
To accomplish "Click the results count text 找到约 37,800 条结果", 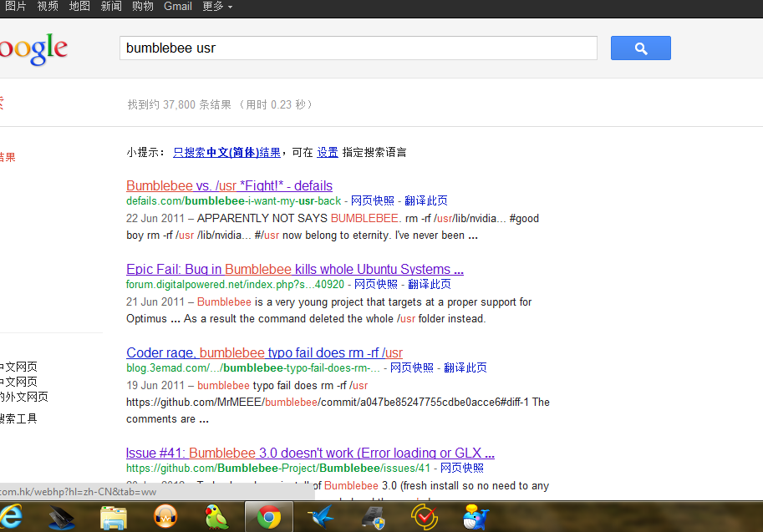I will point(220,104).
